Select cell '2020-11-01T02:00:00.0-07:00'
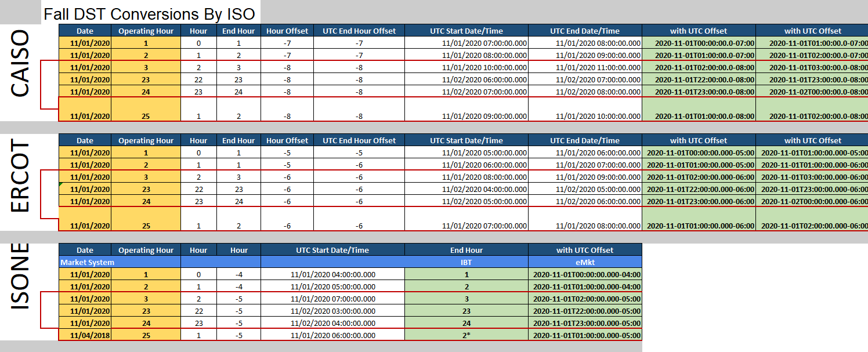The image size is (868, 352). 812,55
